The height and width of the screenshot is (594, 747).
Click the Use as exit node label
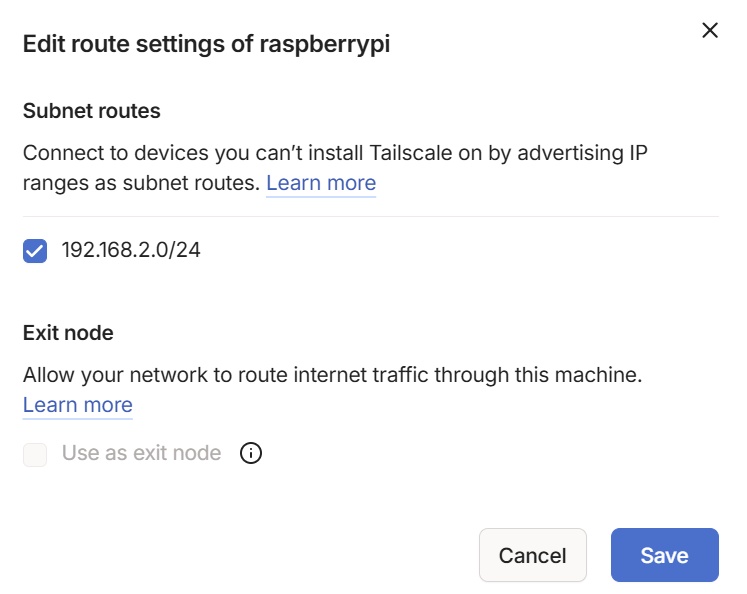[141, 453]
